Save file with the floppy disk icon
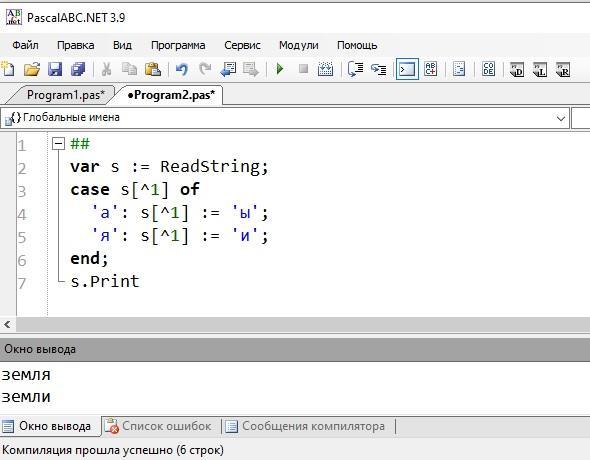The height and width of the screenshot is (460, 590). point(55,69)
